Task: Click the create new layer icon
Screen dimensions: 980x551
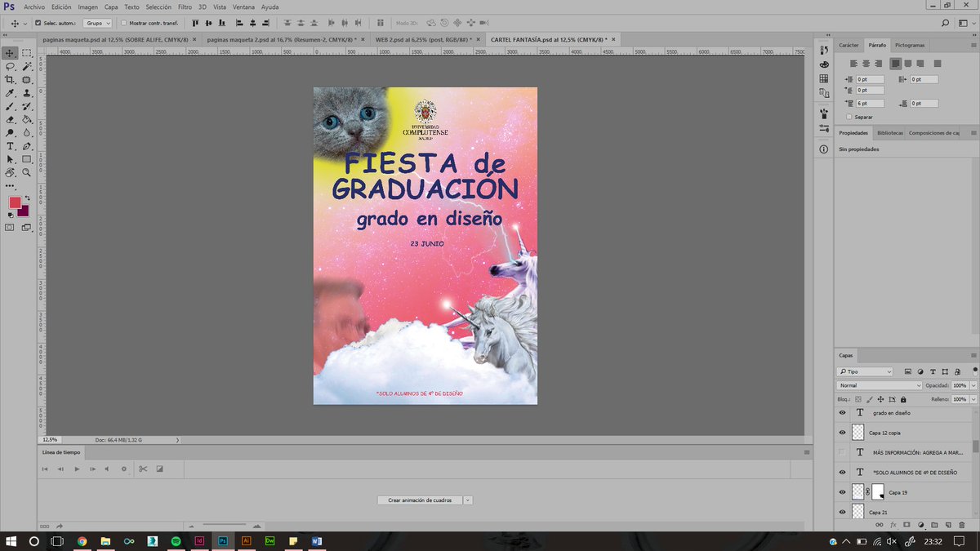Action: tap(948, 525)
